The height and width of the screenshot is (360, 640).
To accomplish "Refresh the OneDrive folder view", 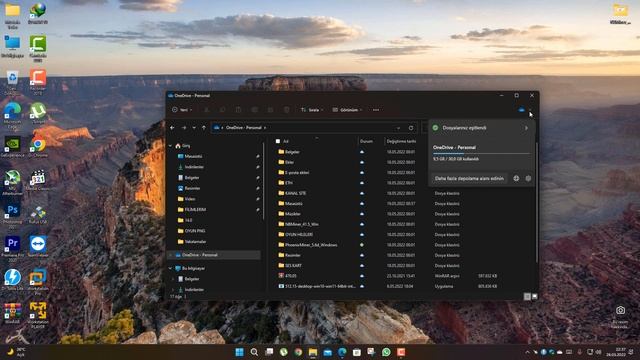I will [x=411, y=128].
